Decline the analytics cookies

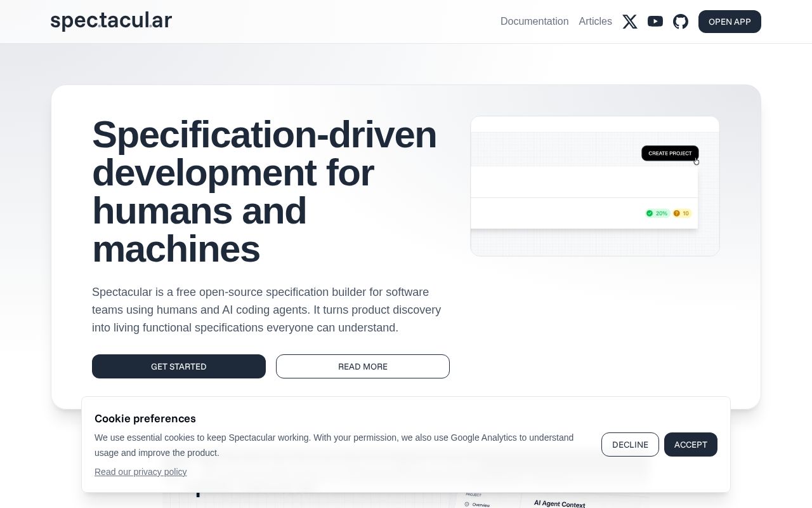(630, 444)
